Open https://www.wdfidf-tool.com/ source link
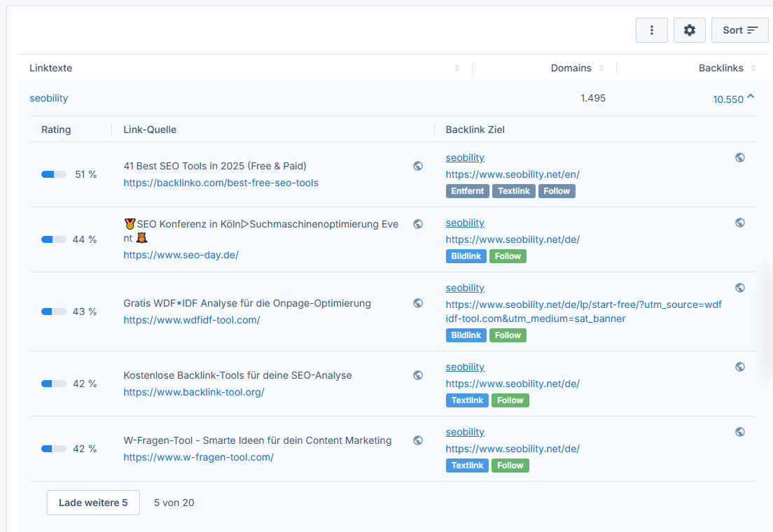 point(192,320)
